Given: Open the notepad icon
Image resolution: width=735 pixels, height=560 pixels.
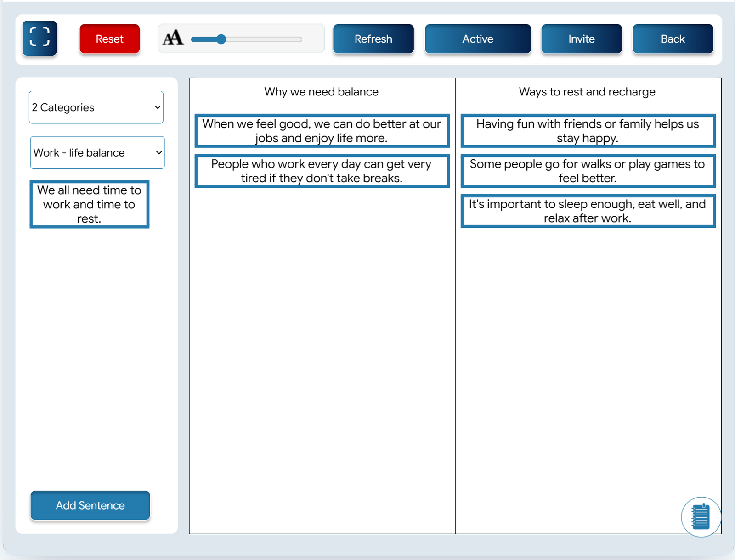Looking at the screenshot, I should click(x=701, y=517).
